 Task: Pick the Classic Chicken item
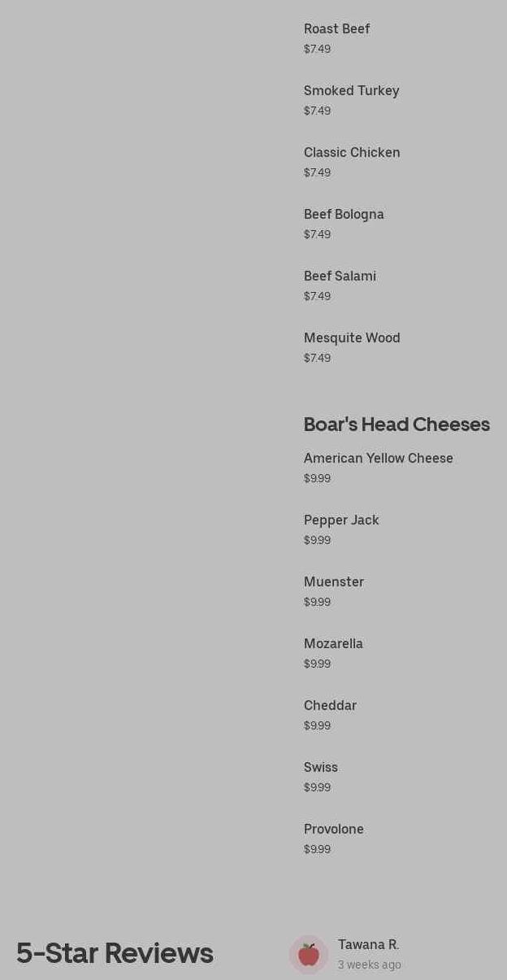click(352, 153)
